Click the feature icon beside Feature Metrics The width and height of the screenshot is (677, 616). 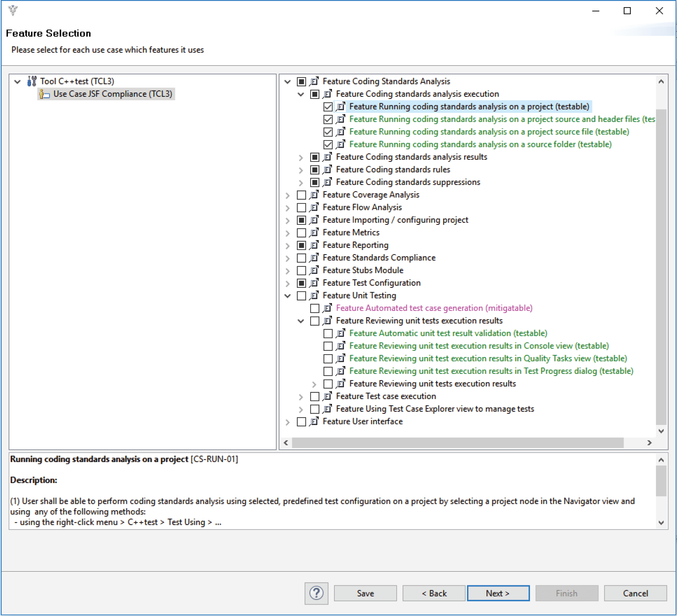point(314,232)
